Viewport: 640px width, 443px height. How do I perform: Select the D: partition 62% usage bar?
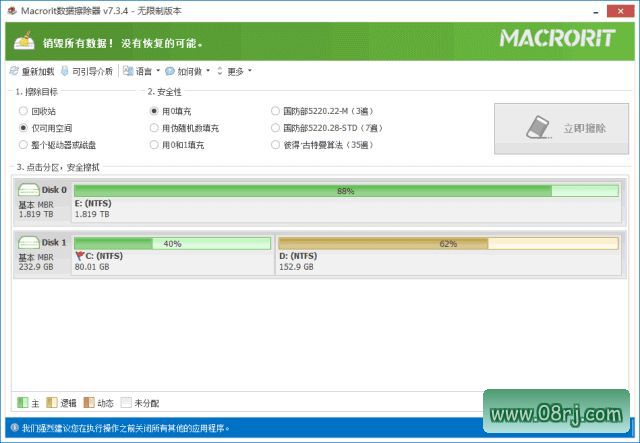(448, 243)
